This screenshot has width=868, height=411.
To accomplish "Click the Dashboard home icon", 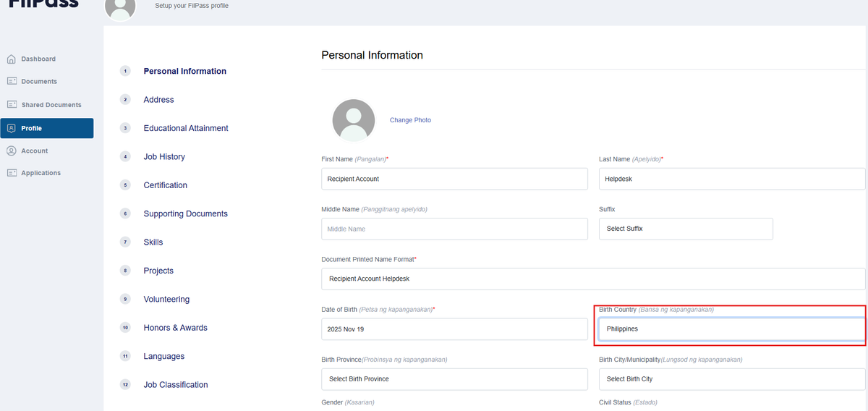I will 11,59.
